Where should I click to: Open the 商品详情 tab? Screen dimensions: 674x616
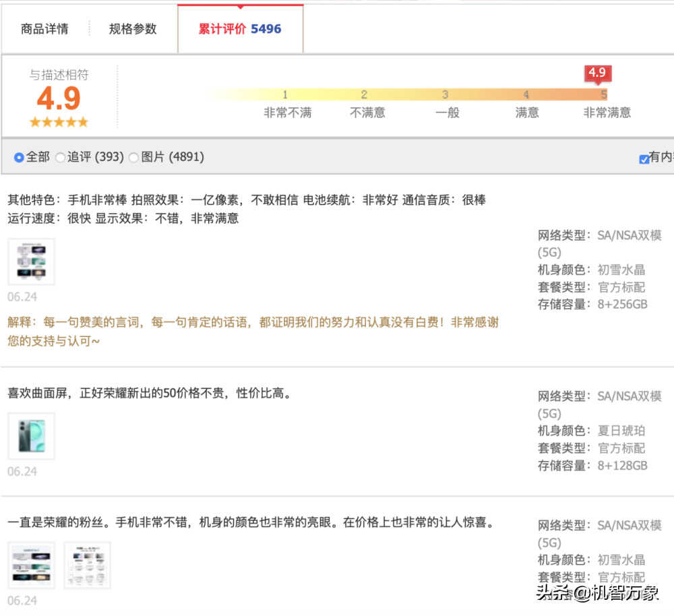tap(44, 29)
